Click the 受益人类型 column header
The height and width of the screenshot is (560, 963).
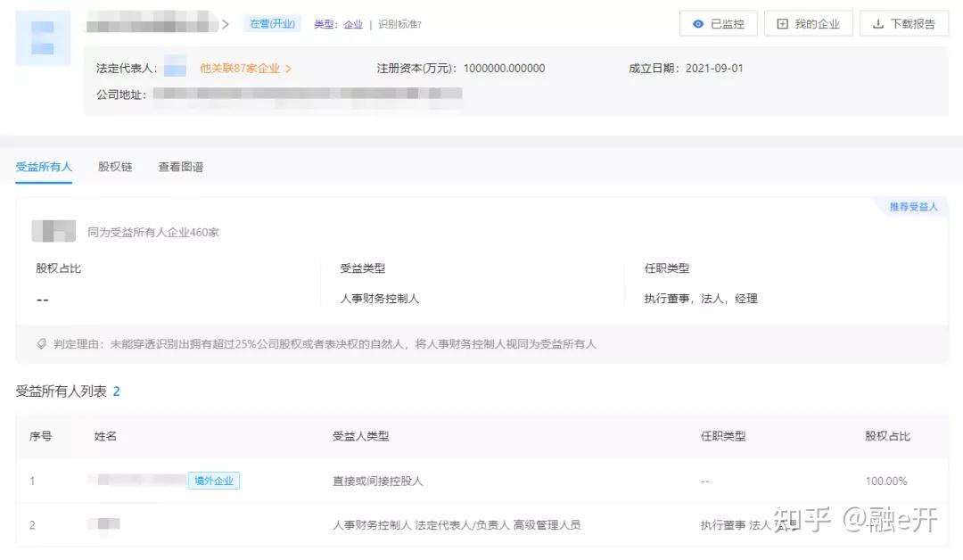click(x=360, y=436)
